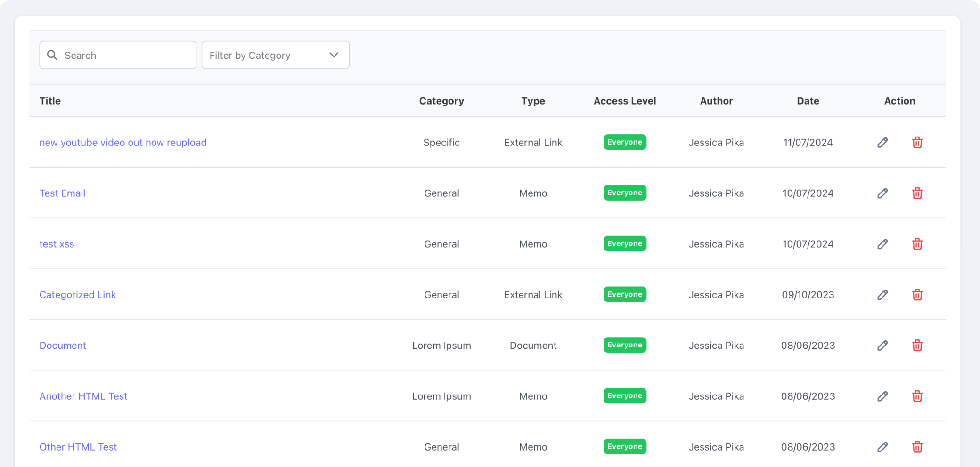Click the Everyone badge in Test Email row
This screenshot has width=980, height=467.
[625, 193]
